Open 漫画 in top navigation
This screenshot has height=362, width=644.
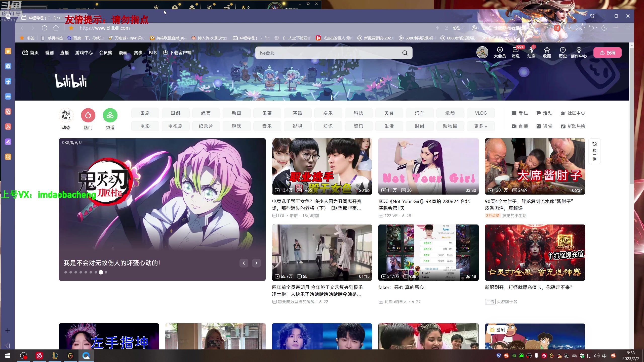click(x=123, y=53)
